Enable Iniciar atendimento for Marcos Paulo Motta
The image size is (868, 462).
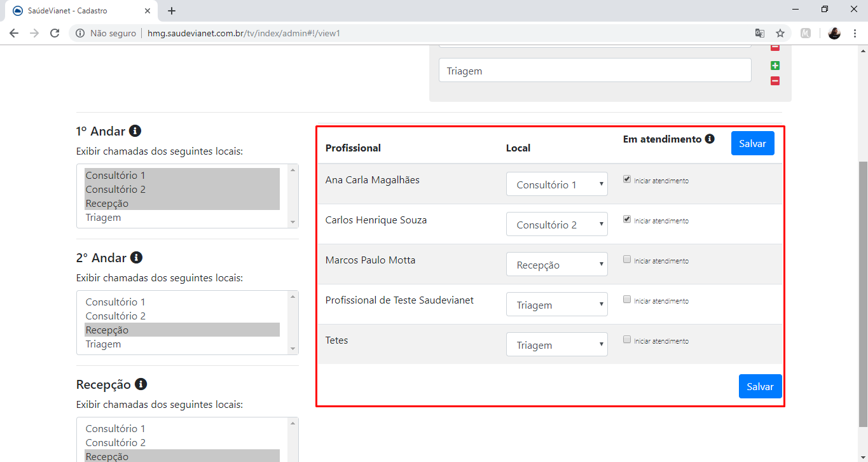pos(627,260)
